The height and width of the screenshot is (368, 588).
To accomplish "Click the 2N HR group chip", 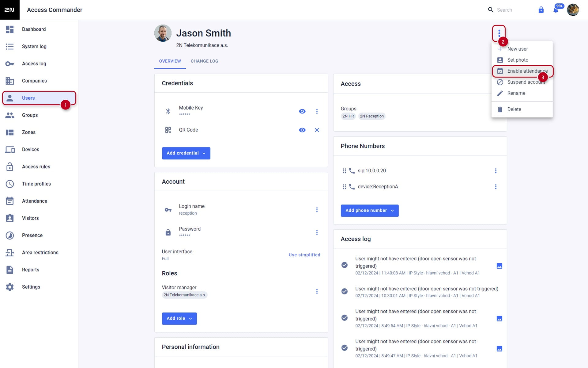I will [x=348, y=116].
